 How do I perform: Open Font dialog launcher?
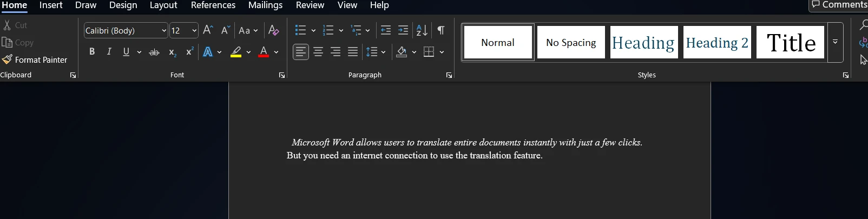[282, 75]
